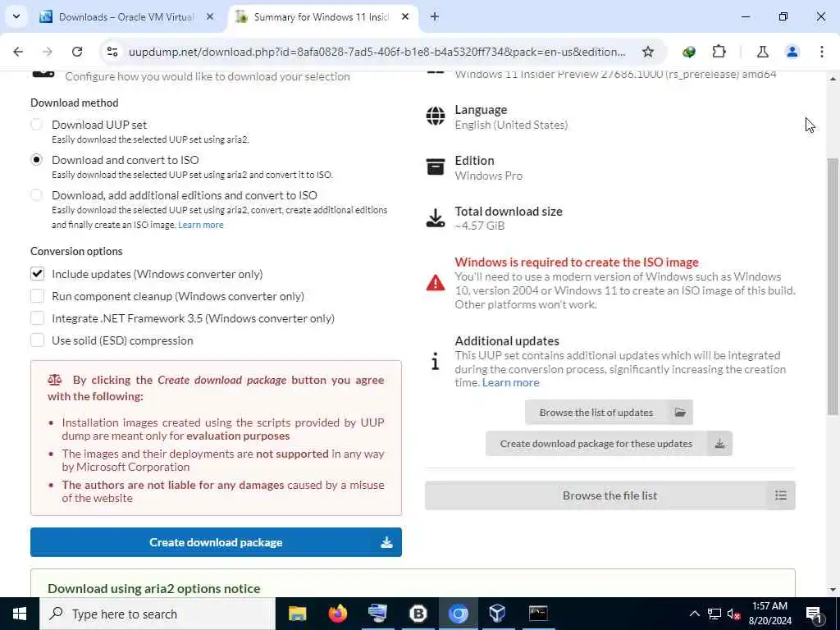Expand the tab search dropdown chevron

tap(16, 16)
